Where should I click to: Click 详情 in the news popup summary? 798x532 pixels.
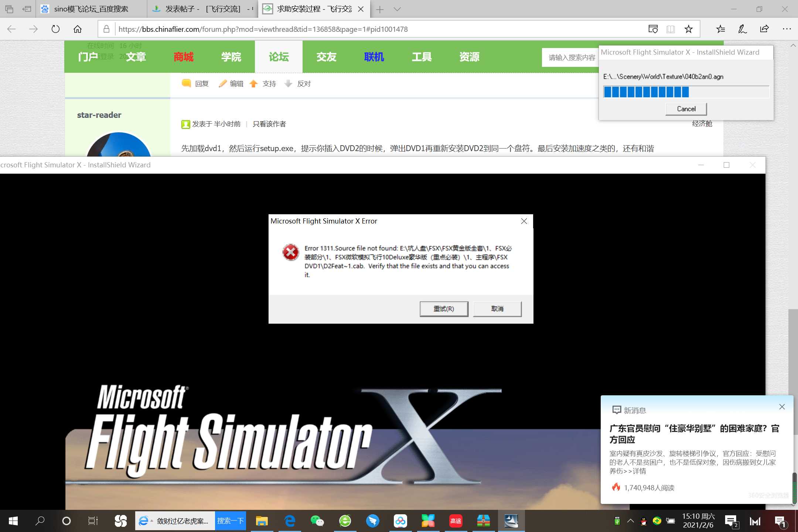(x=639, y=471)
